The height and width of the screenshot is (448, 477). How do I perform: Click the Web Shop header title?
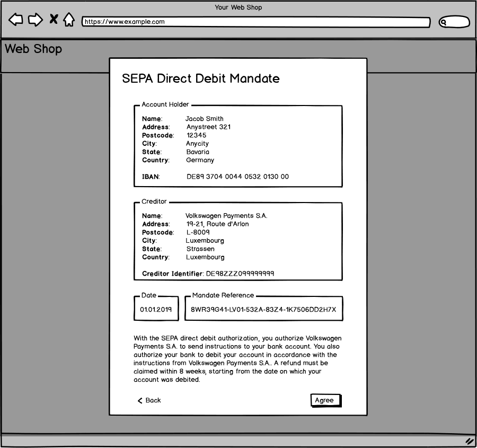[x=33, y=49]
